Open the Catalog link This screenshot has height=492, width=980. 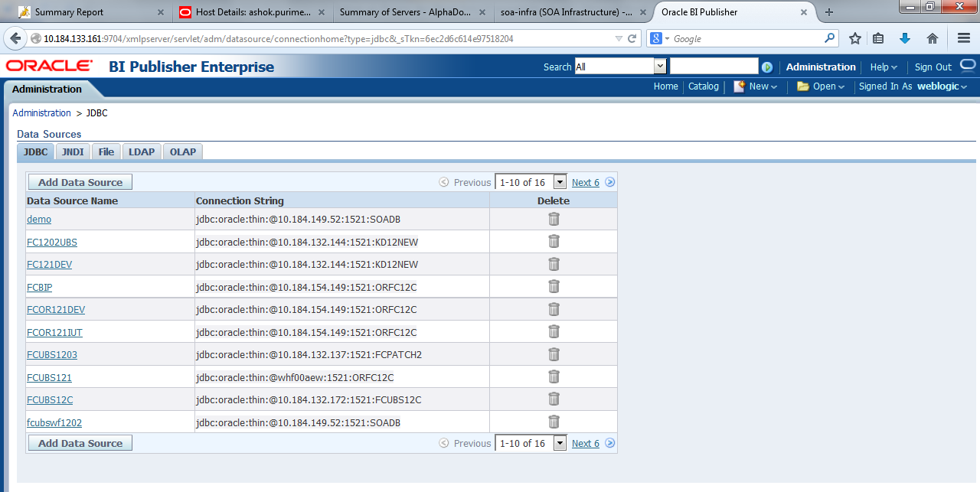pyautogui.click(x=704, y=86)
